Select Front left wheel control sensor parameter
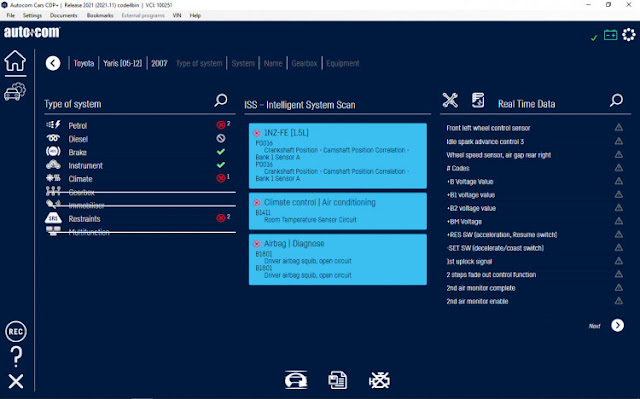The image size is (640, 399). (488, 128)
